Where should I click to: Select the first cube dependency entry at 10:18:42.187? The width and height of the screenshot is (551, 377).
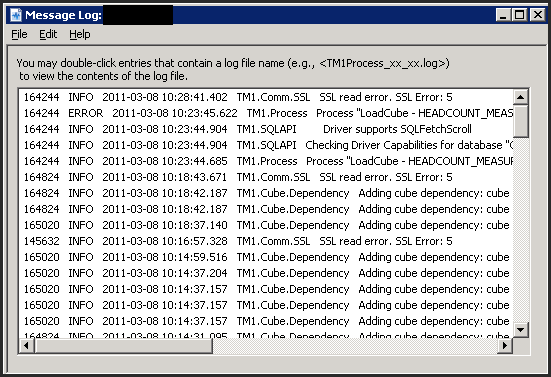pos(266,193)
